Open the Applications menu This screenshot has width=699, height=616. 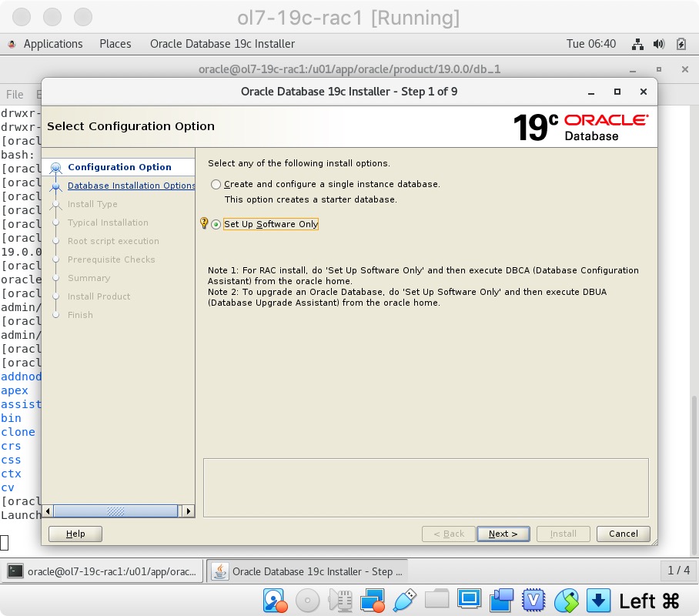53,44
